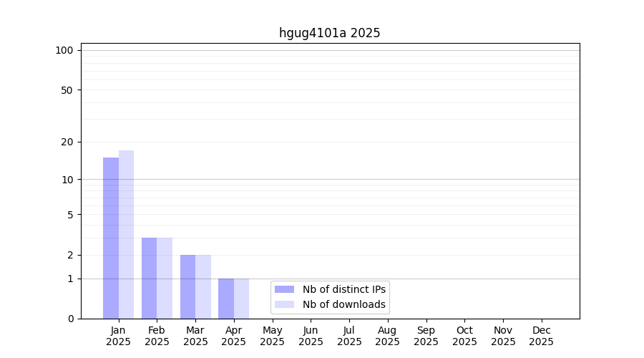Image resolution: width=644 pixels, height=358 pixels.
Task: Select the 'Dec 2025' x-axis label
Action: pos(541,336)
